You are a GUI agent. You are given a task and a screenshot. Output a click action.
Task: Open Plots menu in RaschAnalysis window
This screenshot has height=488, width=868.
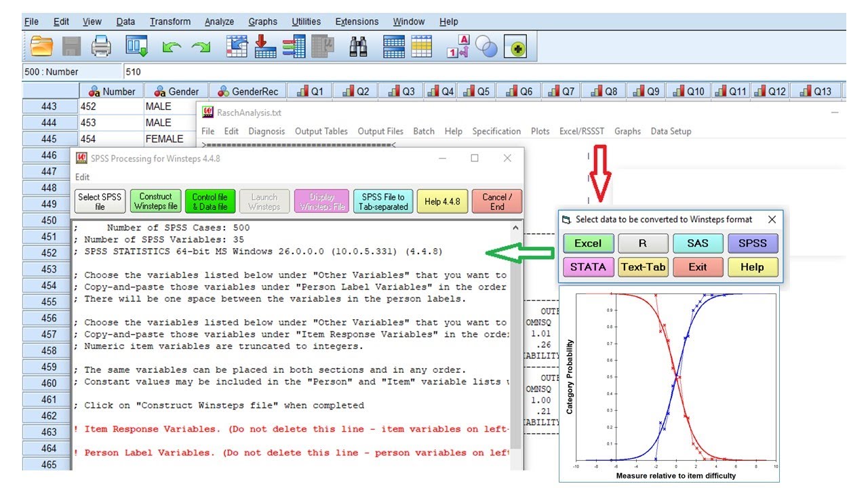[x=540, y=131]
